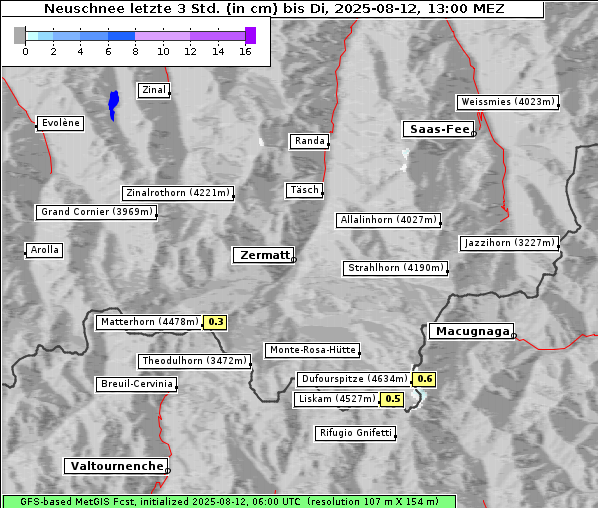The width and height of the screenshot is (598, 508).
Task: Click the Arolla place label
Action: point(44,250)
